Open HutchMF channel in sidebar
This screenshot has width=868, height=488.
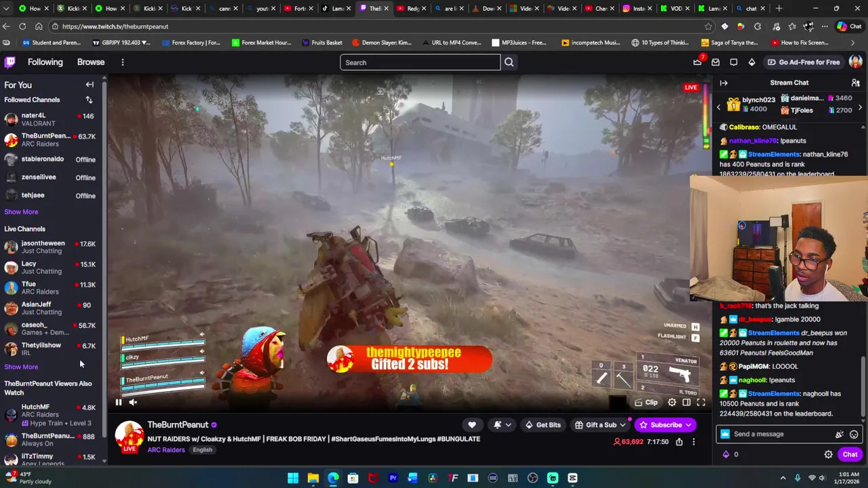pyautogui.click(x=52, y=414)
